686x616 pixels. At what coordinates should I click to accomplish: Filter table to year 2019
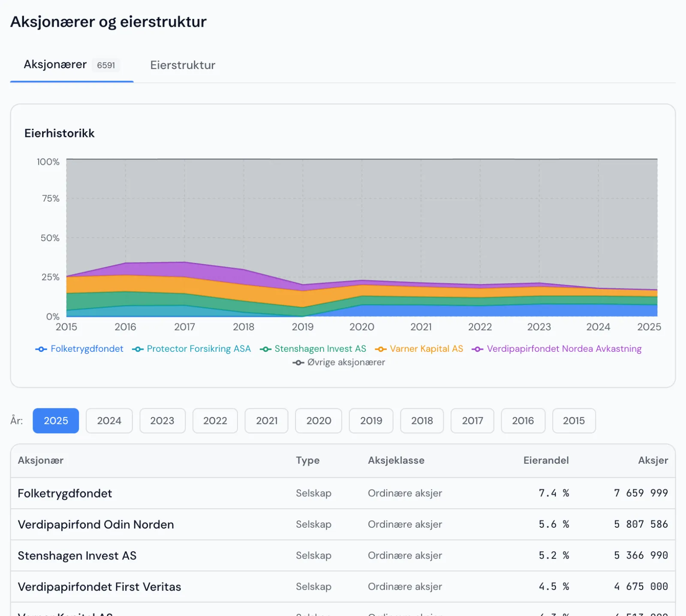coord(371,421)
